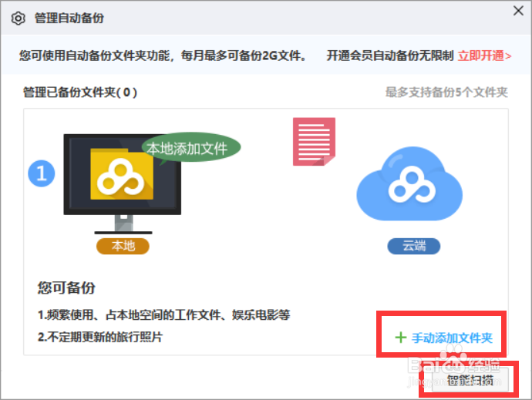
Task: Click the red document file icon
Action: point(314,142)
